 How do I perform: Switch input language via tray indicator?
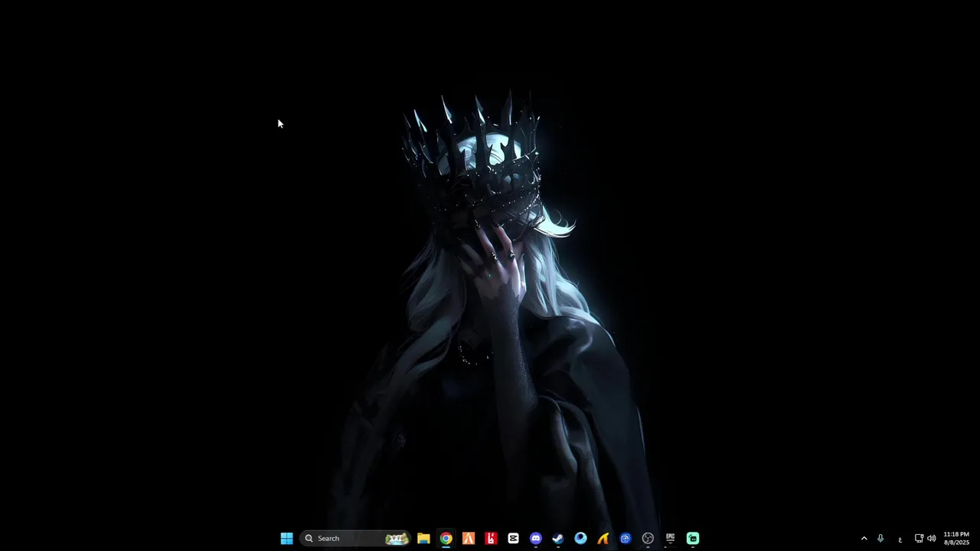click(900, 539)
